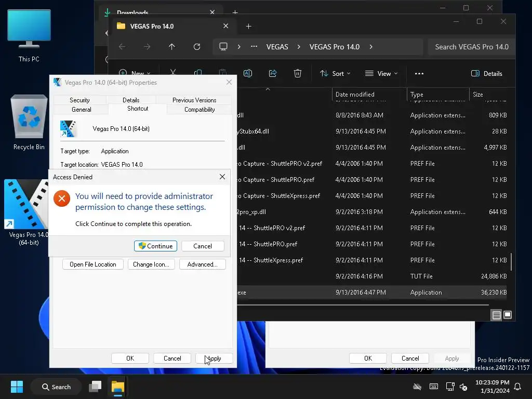Select the 14 -- ShuttlePRO v2.pref file
The image size is (532, 399).
coord(373,228)
